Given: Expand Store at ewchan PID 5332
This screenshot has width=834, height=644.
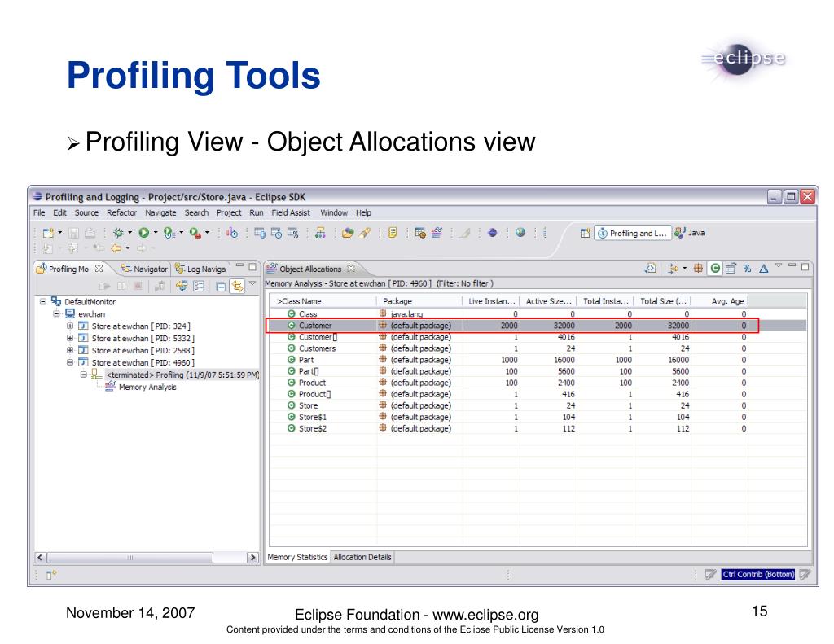Looking at the screenshot, I should [x=70, y=338].
